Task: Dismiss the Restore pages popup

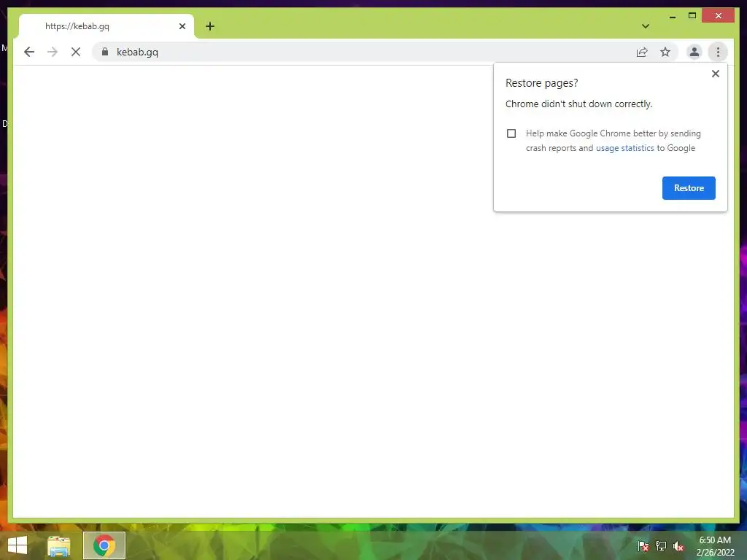Action: 715,74
